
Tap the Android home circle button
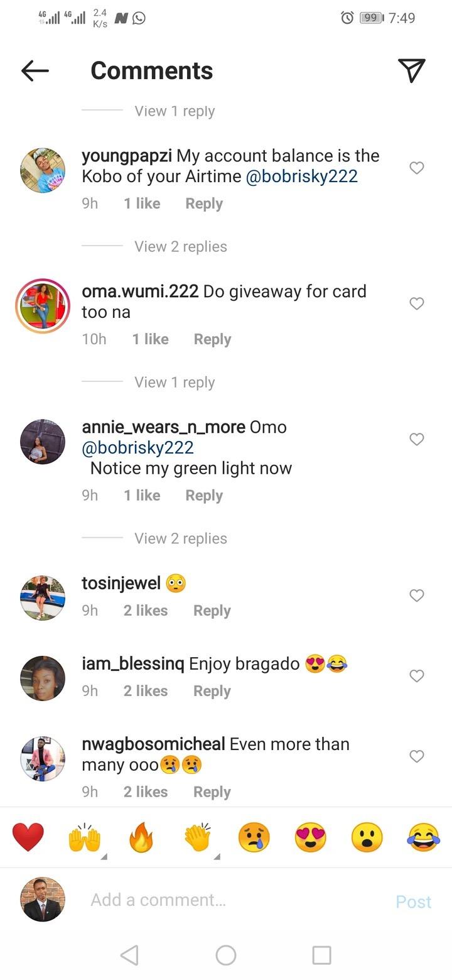226,955
